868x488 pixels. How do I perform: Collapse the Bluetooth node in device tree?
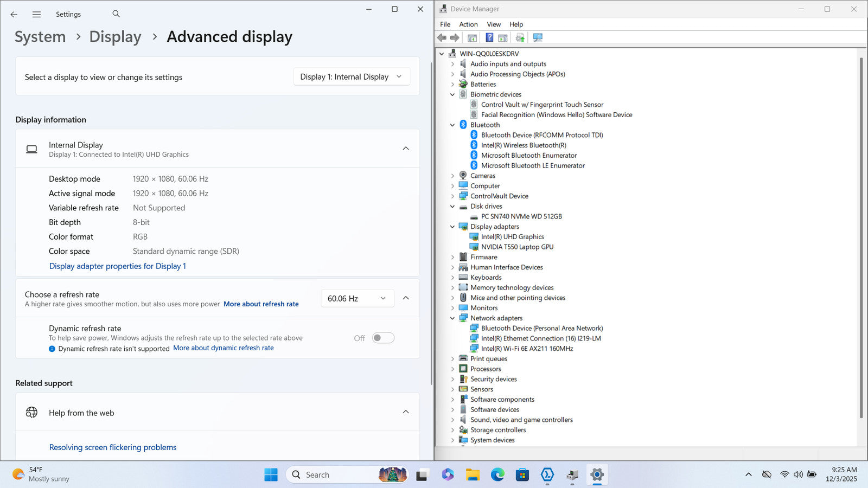pos(452,125)
